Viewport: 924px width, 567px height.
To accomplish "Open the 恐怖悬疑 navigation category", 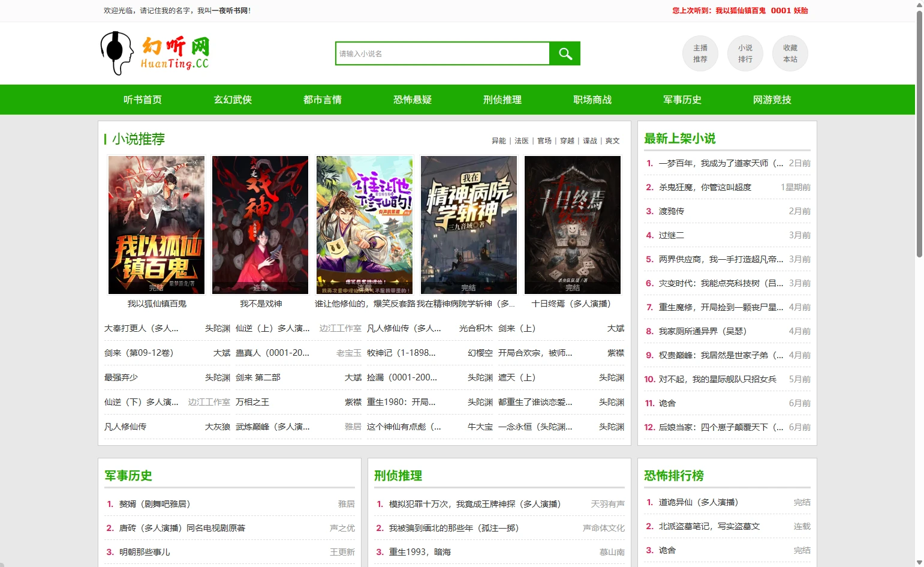I will pyautogui.click(x=413, y=100).
